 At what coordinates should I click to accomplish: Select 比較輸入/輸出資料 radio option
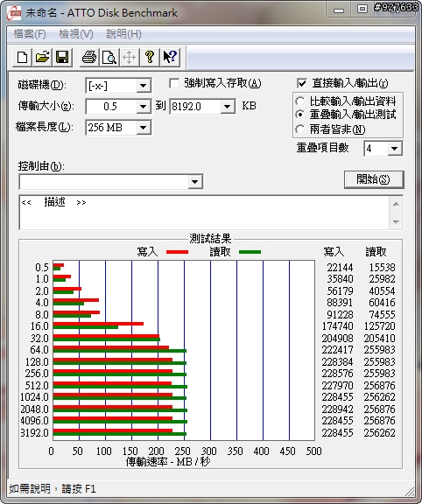pyautogui.click(x=299, y=101)
